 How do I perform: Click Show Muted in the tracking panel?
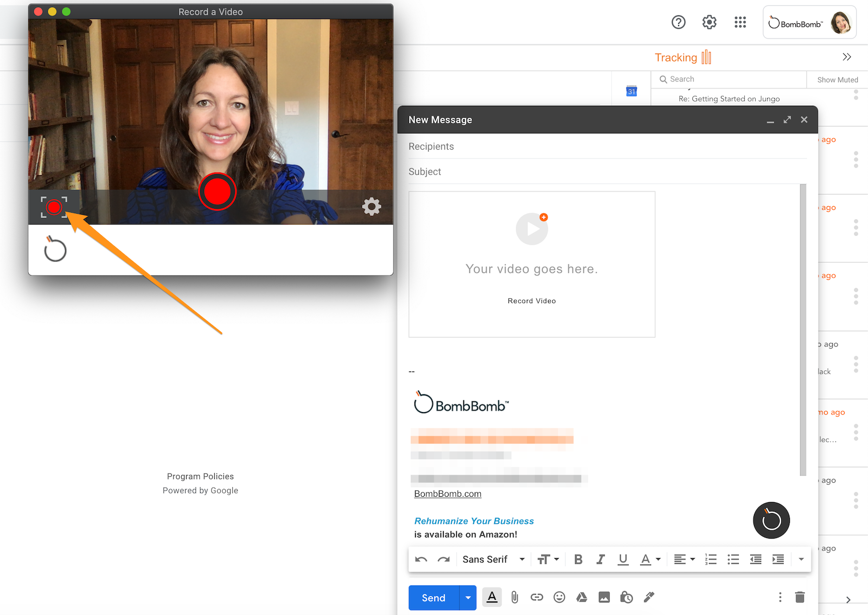click(837, 80)
